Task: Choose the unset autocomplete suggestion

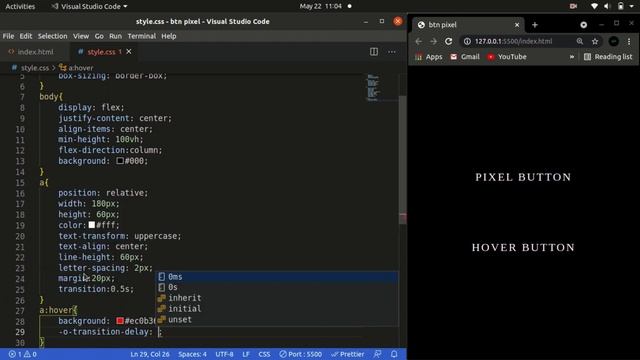Action: coord(277,320)
